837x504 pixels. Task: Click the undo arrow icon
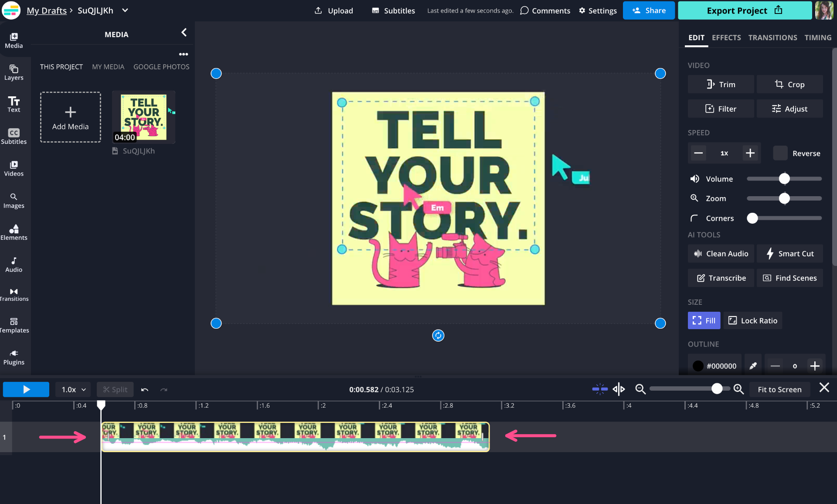[x=145, y=389]
